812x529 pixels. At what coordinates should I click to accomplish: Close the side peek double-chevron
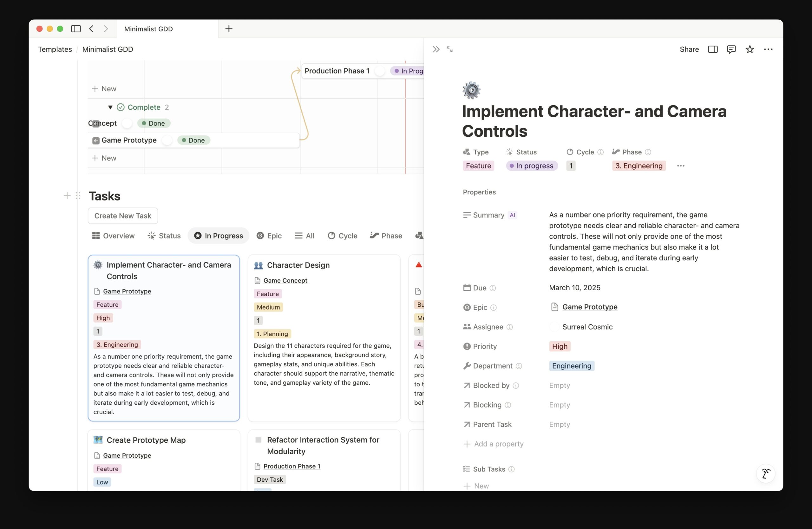(436, 49)
